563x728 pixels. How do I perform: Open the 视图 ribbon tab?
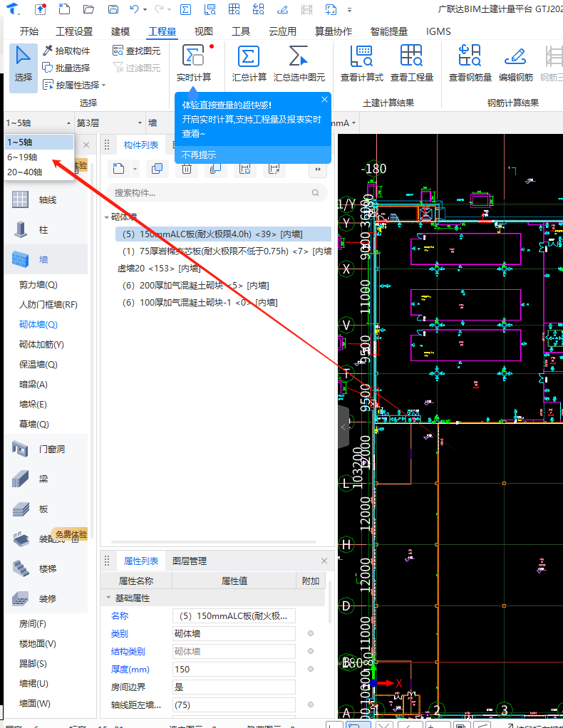203,31
